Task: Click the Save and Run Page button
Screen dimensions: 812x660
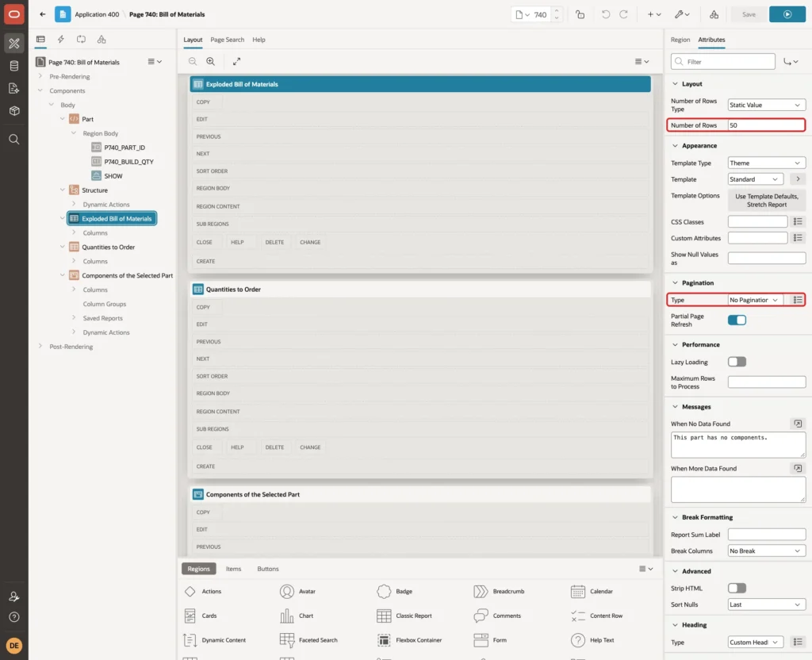Action: (x=787, y=14)
